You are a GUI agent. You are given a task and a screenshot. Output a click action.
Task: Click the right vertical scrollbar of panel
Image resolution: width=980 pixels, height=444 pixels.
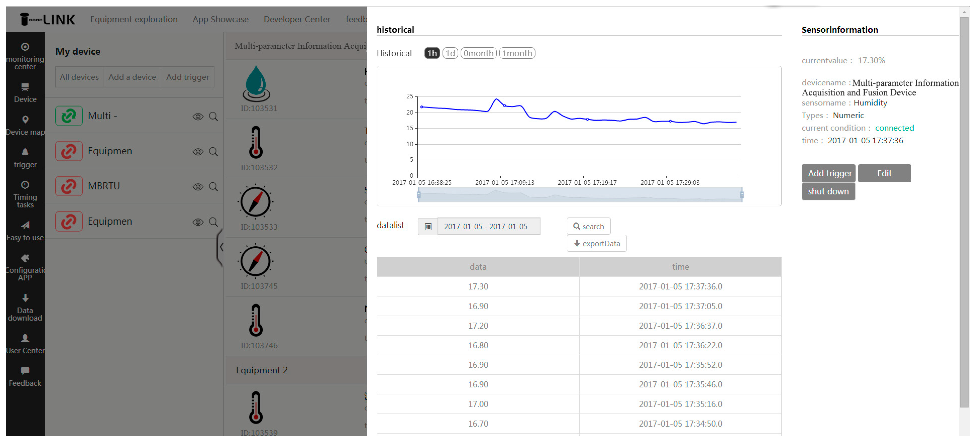[x=964, y=213]
